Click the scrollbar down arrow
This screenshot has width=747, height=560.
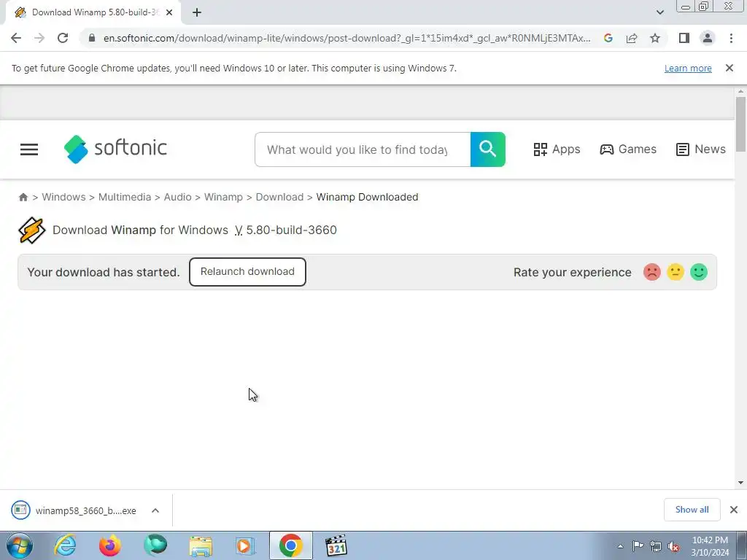pos(740,483)
